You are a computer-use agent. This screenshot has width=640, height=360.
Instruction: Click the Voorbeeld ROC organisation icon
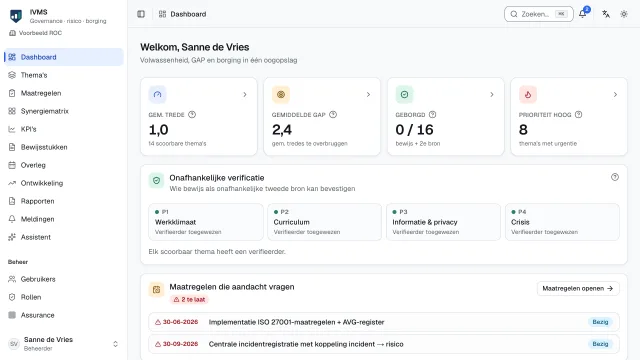[x=12, y=33]
